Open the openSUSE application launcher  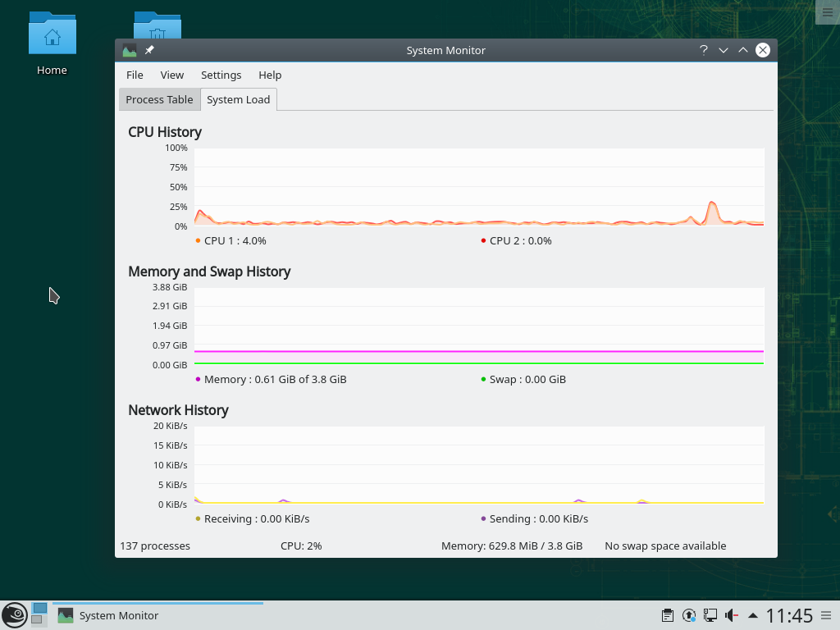15,615
